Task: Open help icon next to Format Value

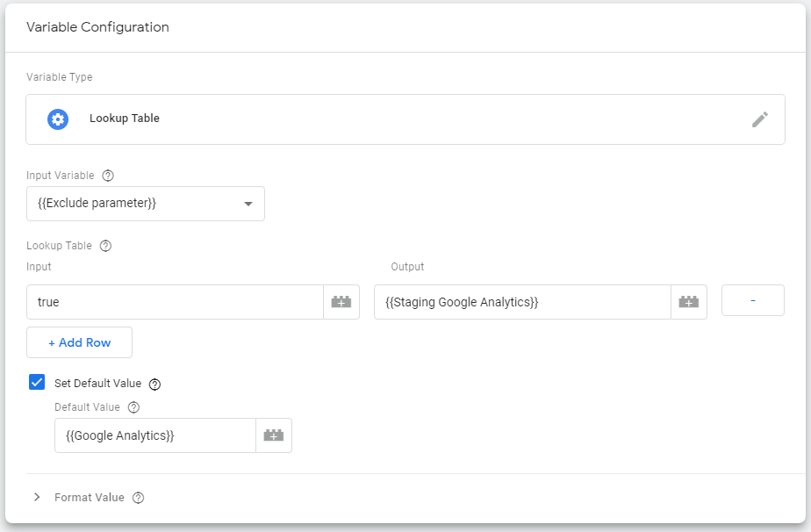Action: coord(138,498)
